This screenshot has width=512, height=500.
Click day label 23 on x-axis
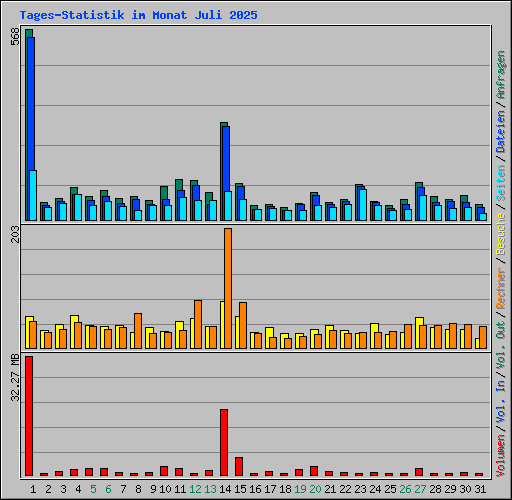coord(360,489)
